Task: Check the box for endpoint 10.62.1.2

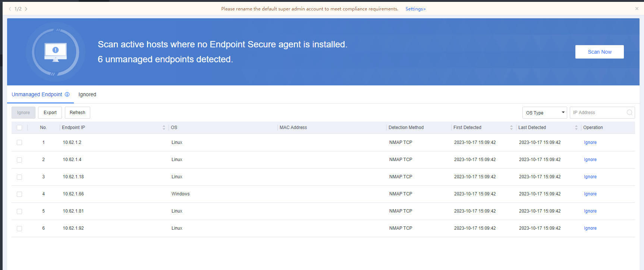Action: (19, 142)
